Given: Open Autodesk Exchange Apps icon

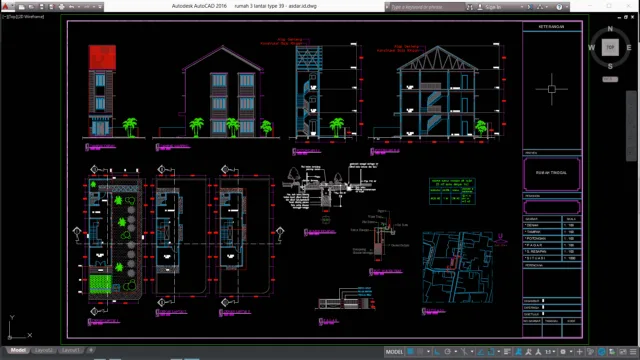Looking at the screenshot, I should [x=530, y=7].
